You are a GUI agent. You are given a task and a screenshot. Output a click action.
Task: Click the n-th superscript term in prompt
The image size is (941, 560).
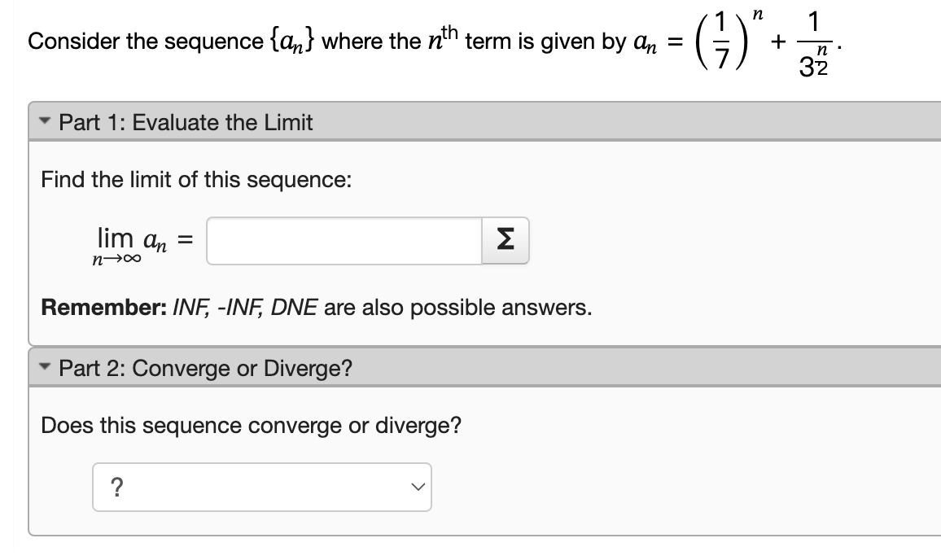point(443,37)
